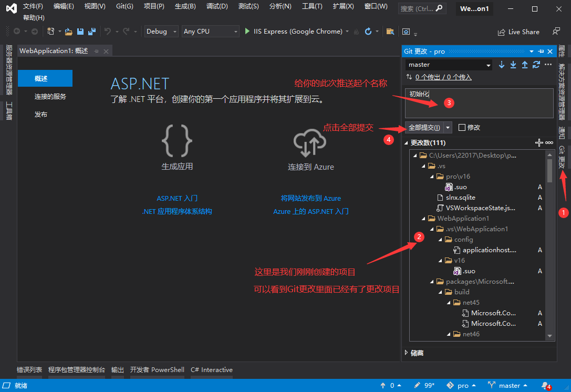This screenshot has height=392, width=571.
Task: Click the redo arrow in toolbar
Action: 126,32
